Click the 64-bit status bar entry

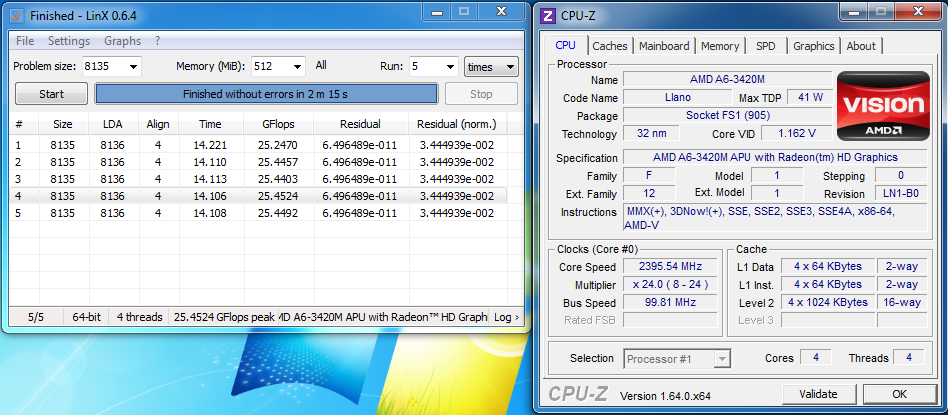[x=86, y=317]
